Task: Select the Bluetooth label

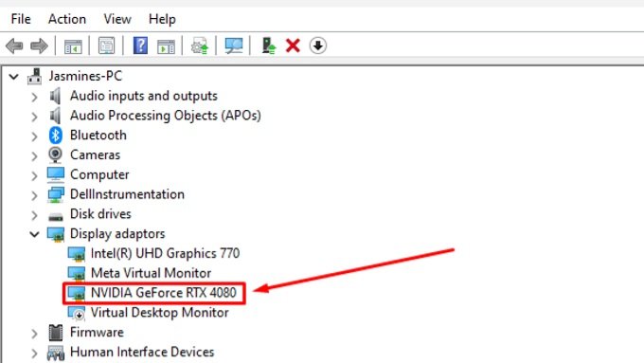Action: click(x=98, y=136)
